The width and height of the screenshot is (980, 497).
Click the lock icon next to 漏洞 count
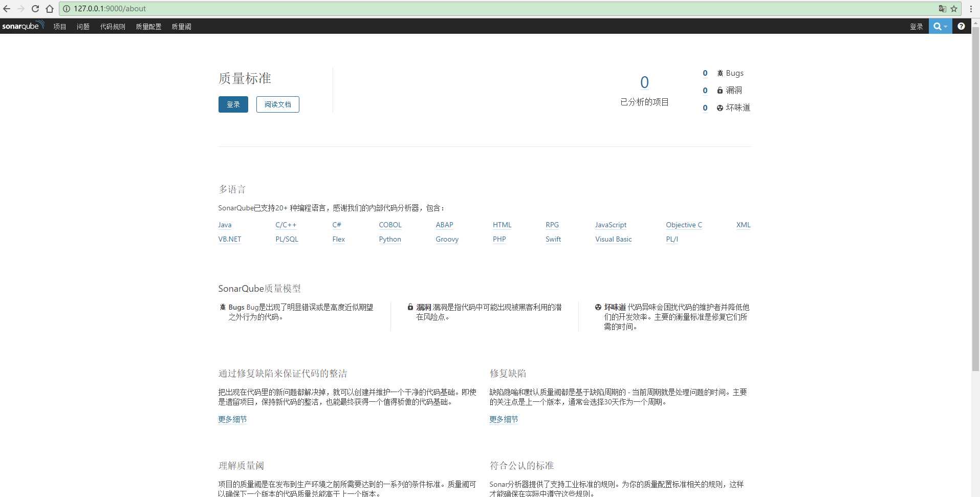(x=720, y=91)
